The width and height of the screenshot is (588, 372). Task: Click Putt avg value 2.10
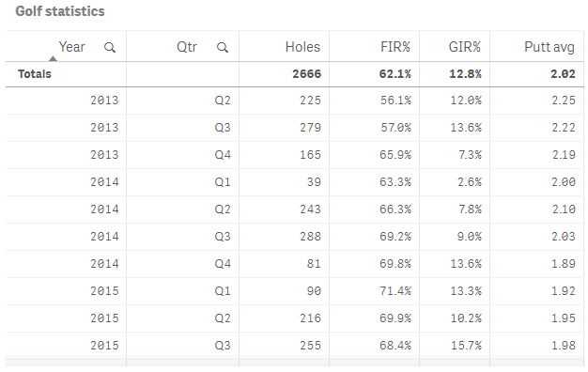[564, 209]
